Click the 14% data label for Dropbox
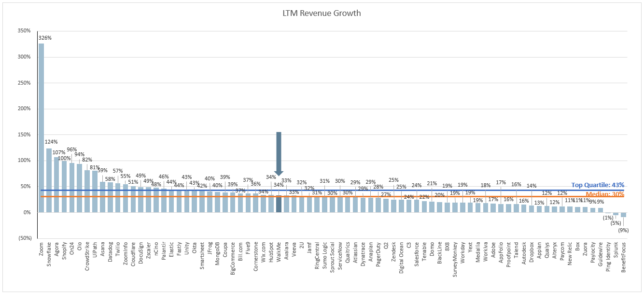Viewport: 644px width, 294px height. point(532,186)
